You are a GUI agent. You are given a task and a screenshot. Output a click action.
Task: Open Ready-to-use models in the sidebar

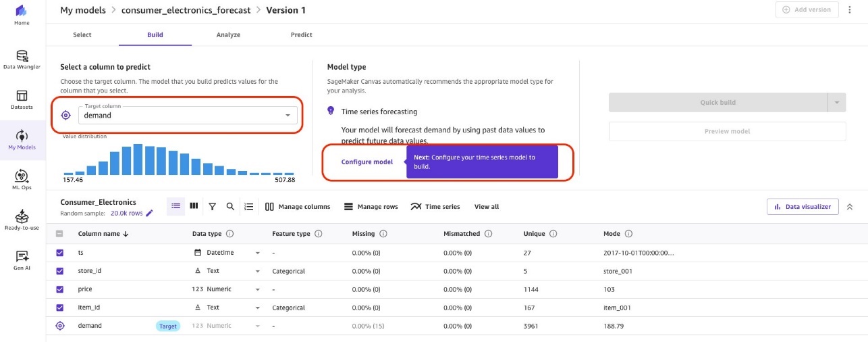22,220
